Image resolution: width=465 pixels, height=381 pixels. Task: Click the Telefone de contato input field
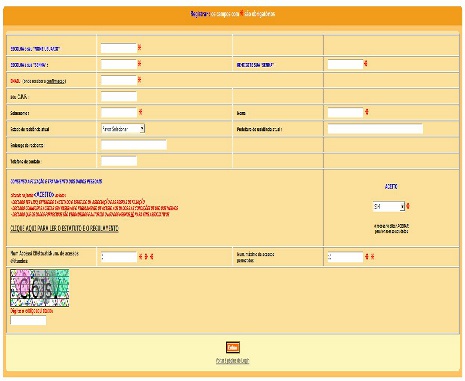[119, 161]
